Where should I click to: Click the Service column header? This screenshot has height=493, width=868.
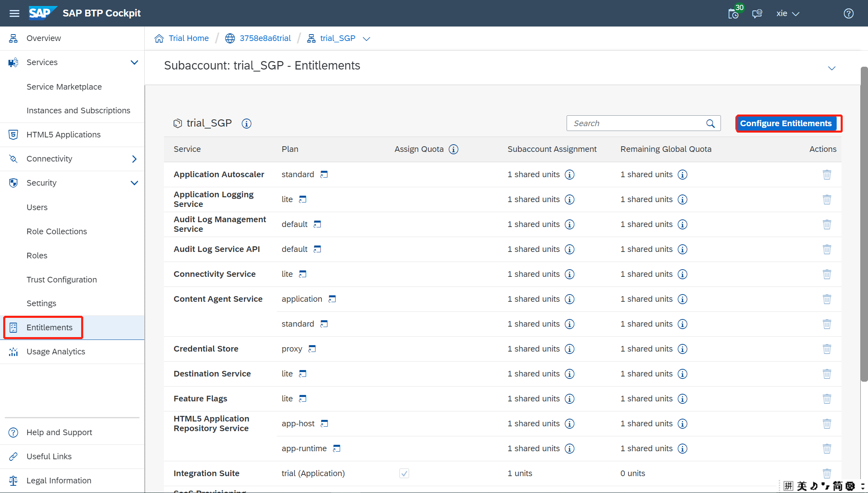[187, 149]
